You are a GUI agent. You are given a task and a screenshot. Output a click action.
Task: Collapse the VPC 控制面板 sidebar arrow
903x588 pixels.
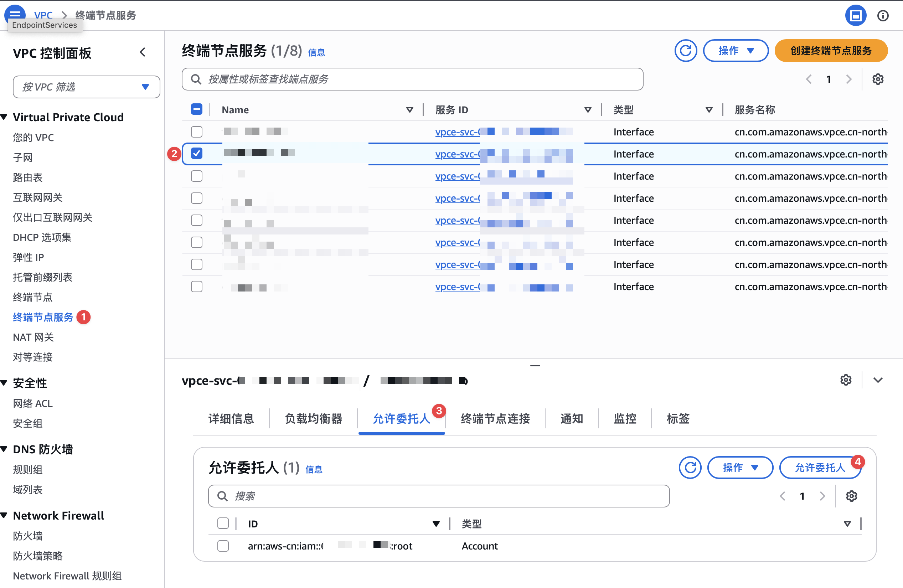[x=143, y=52]
